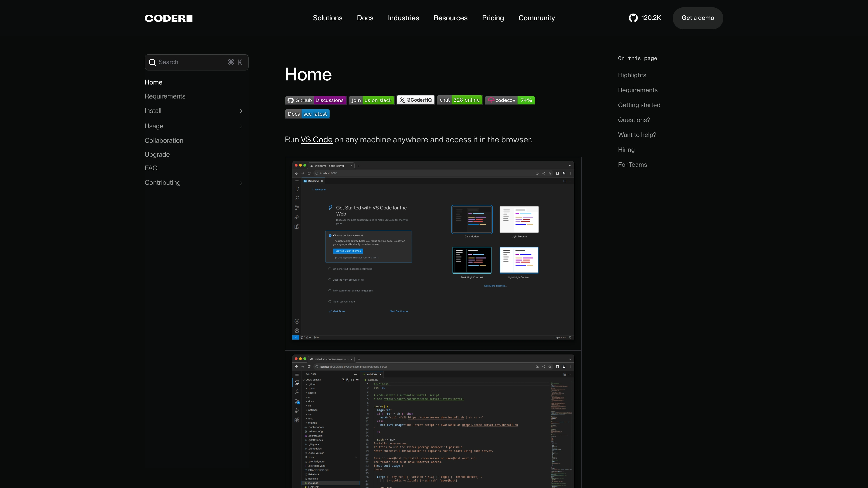The width and height of the screenshot is (868, 488).
Task: Open Requirements in the left sidebar
Action: tap(165, 96)
